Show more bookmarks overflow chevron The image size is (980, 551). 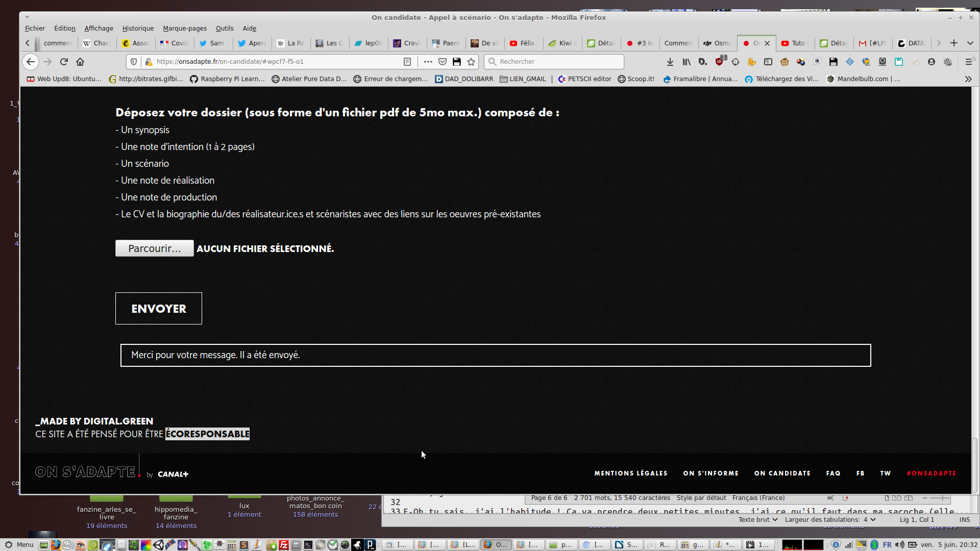pos(968,79)
